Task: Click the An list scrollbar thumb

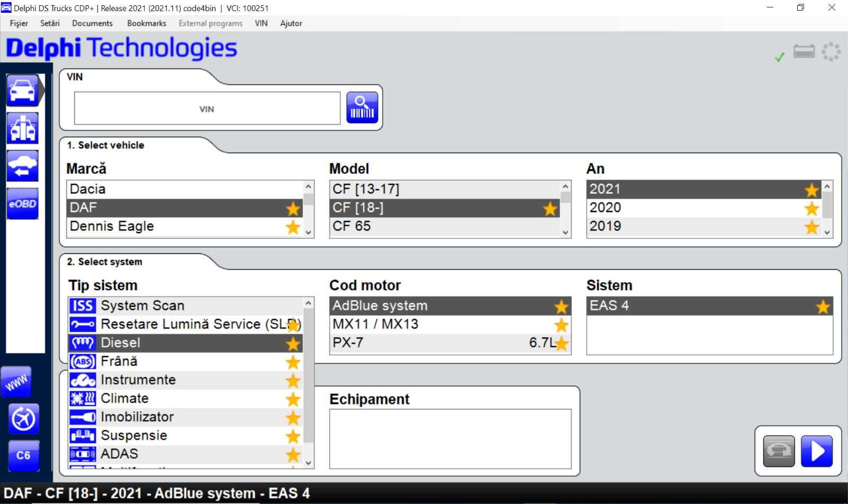Action: click(827, 205)
